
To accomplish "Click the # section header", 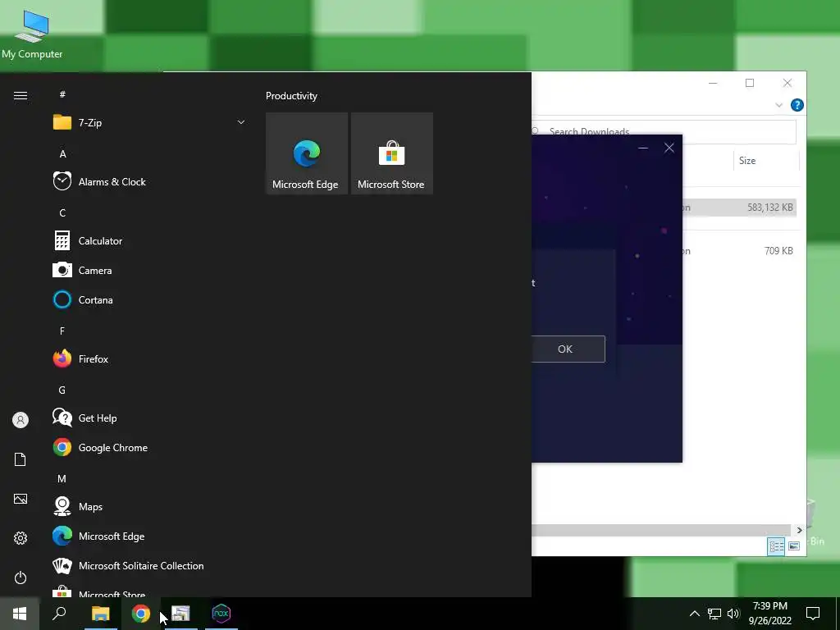I will point(62,94).
